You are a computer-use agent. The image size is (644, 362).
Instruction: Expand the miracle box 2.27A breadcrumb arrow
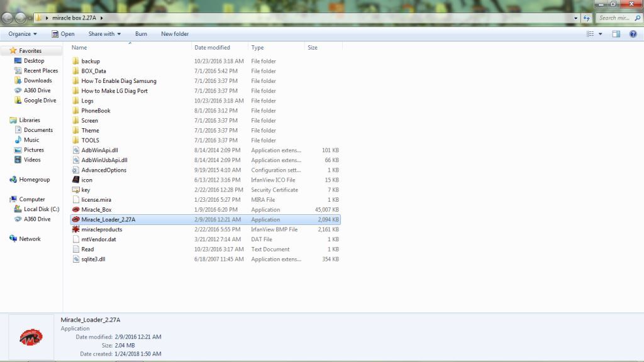click(x=101, y=18)
